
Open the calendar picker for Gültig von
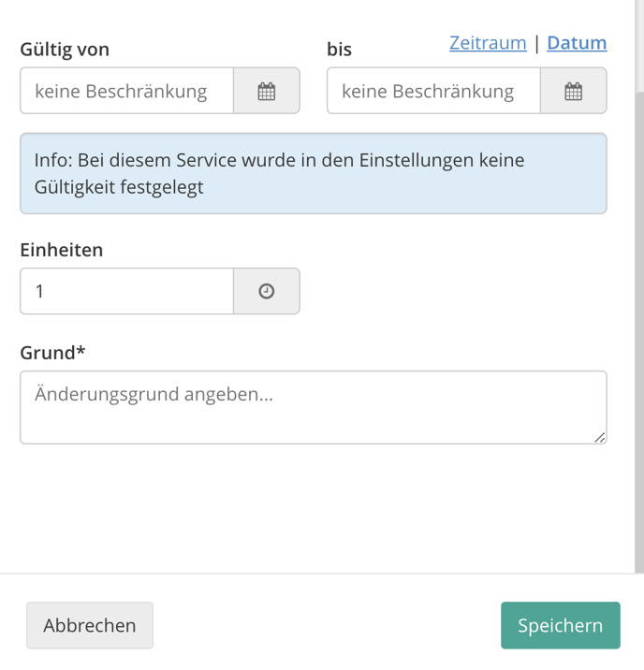[x=267, y=91]
